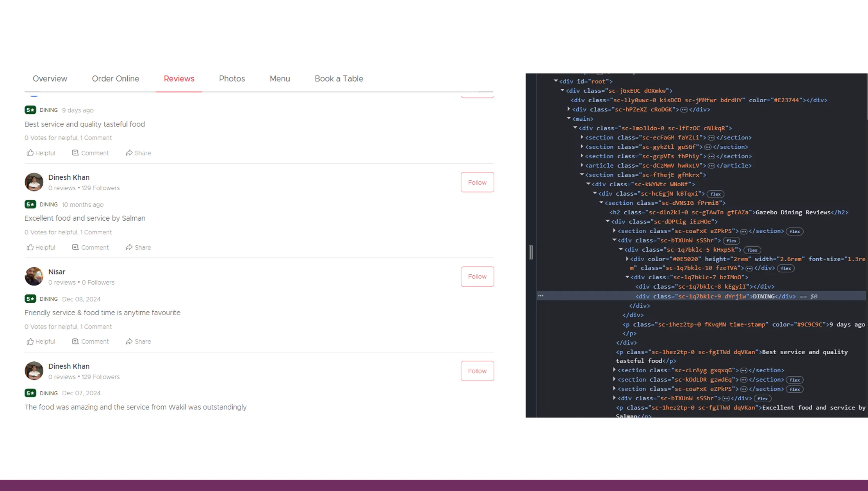Expand the article sc-dCzMmV node

pyautogui.click(x=582, y=165)
